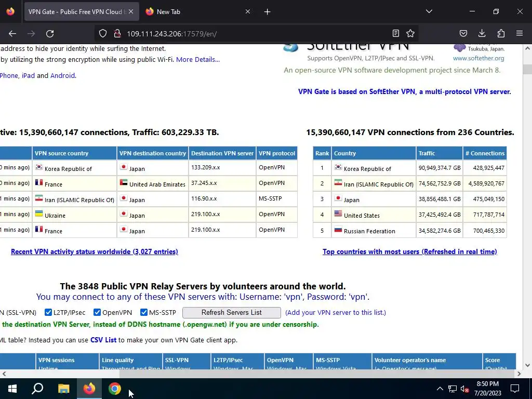This screenshot has width=532, height=399.
Task: Open the More Details... link
Action: point(198,59)
